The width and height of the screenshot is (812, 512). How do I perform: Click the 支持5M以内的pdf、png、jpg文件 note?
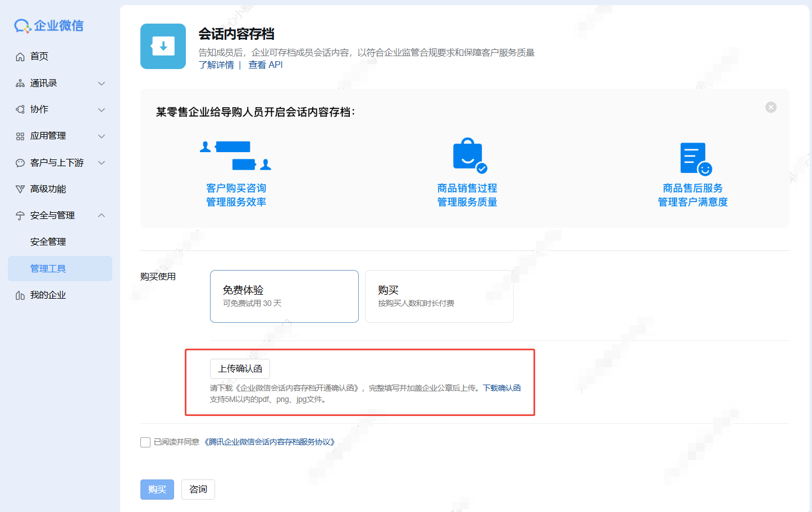point(268,400)
